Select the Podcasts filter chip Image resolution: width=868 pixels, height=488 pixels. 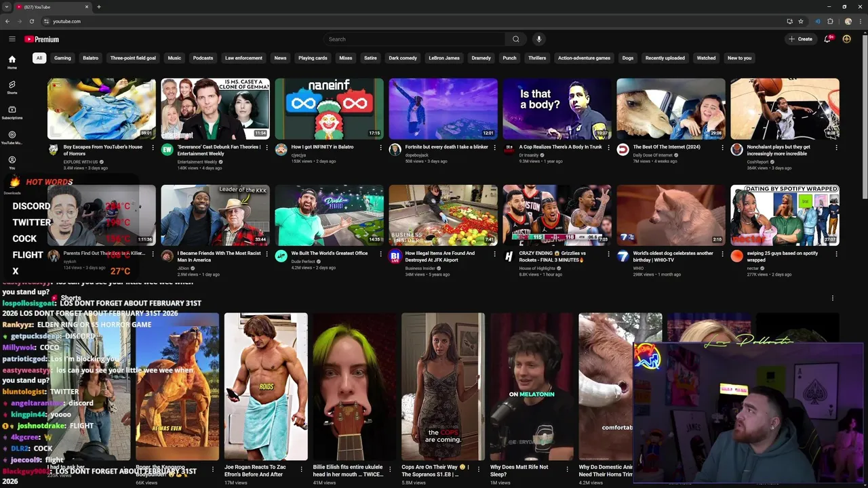coord(203,58)
